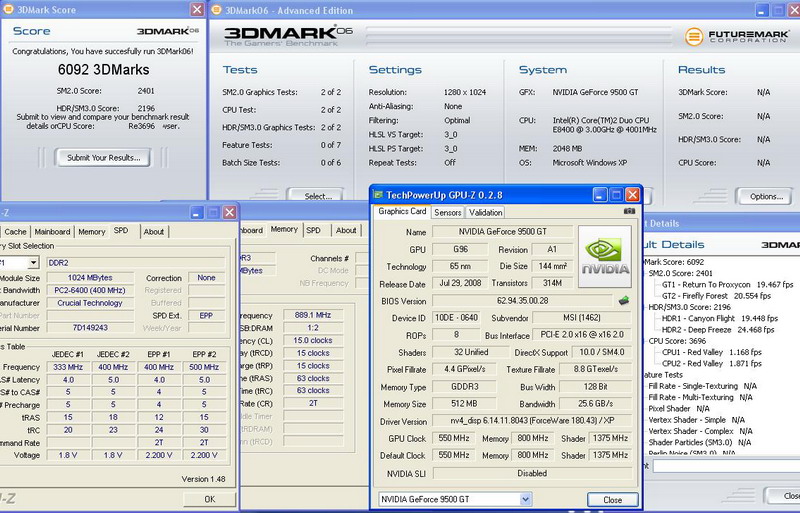Viewport: 800px width, 513px height.
Task: Click the 3DMark06 Advanced Edition title bar icon
Action: (216, 10)
